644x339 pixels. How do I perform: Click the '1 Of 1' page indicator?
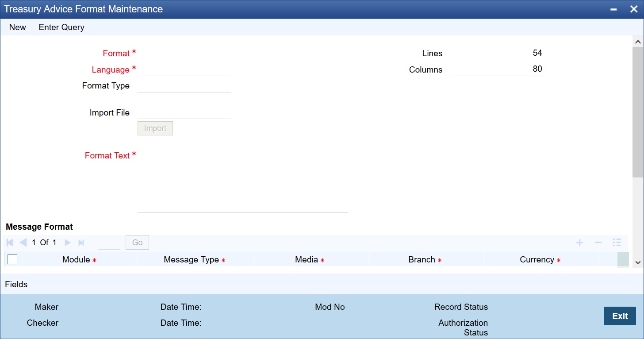tap(44, 243)
